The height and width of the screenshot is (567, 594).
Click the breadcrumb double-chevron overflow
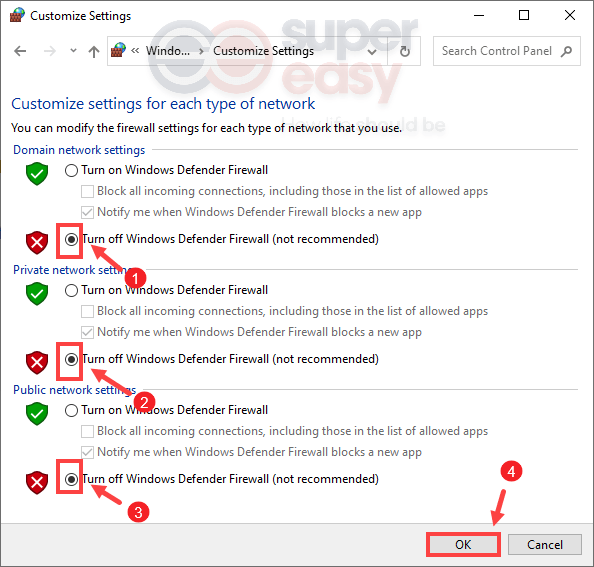pos(135,50)
